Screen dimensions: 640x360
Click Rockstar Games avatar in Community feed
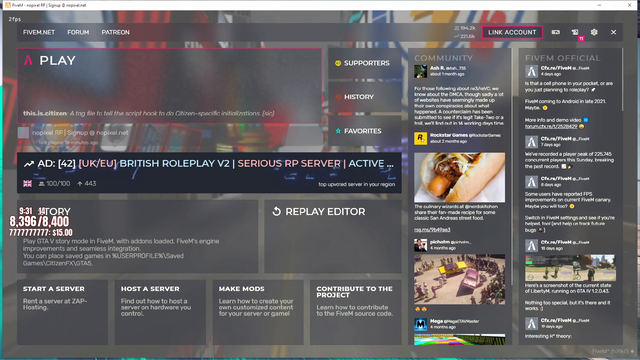[x=420, y=138]
